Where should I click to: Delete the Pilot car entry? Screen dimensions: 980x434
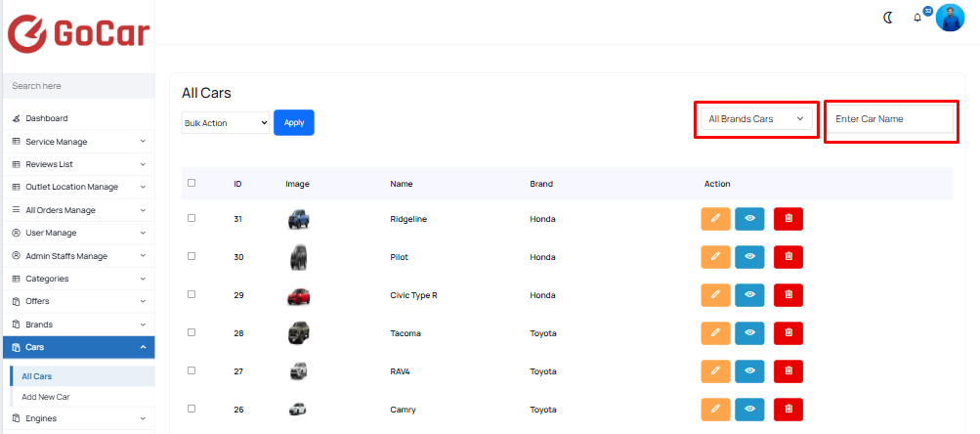[788, 257]
